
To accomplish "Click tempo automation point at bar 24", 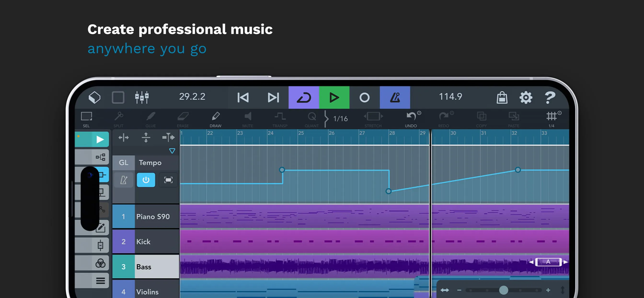I will coord(282,170).
